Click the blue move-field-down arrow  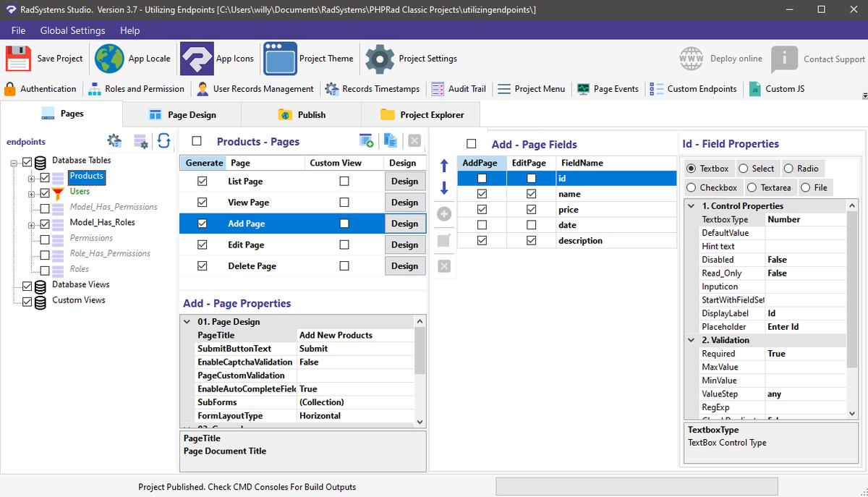[444, 189]
